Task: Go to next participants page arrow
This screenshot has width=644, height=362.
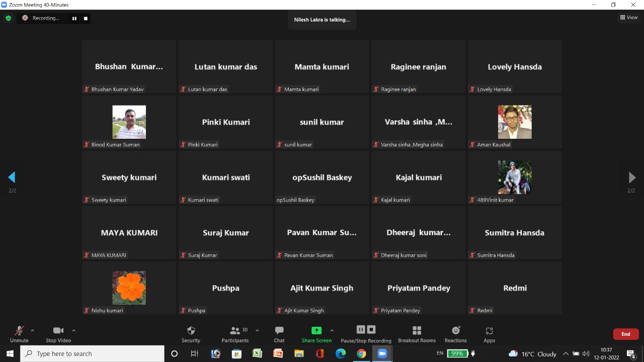Action: [x=632, y=177]
